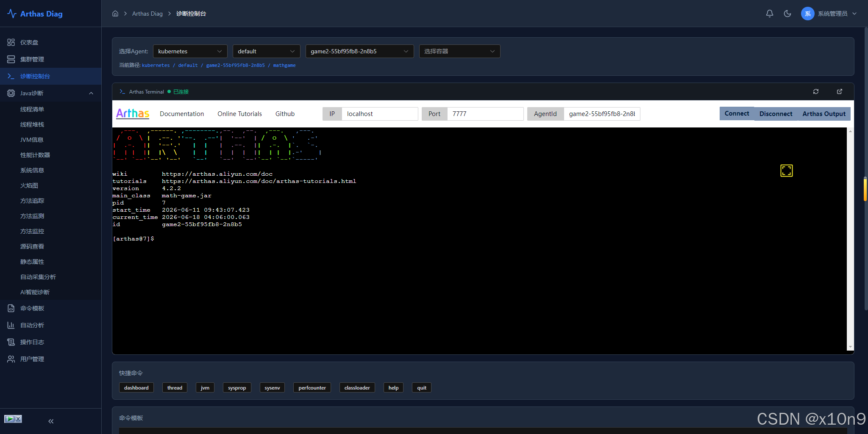
Task: Click the 操作日志 log icon
Action: 11,342
